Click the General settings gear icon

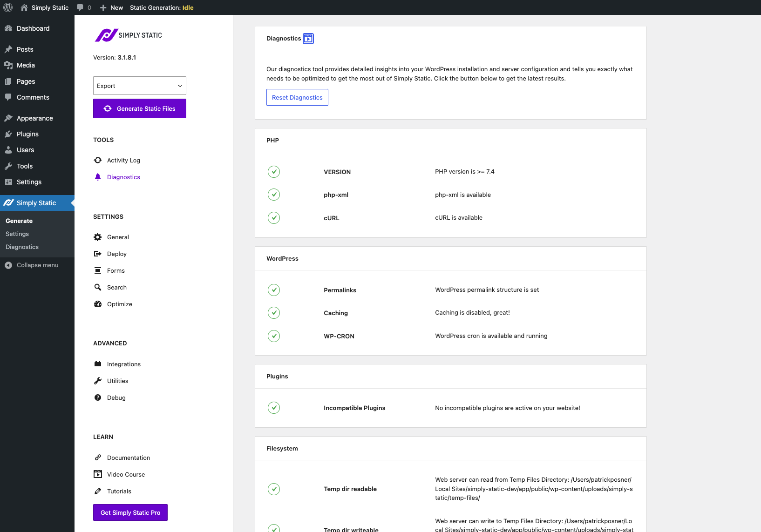98,237
